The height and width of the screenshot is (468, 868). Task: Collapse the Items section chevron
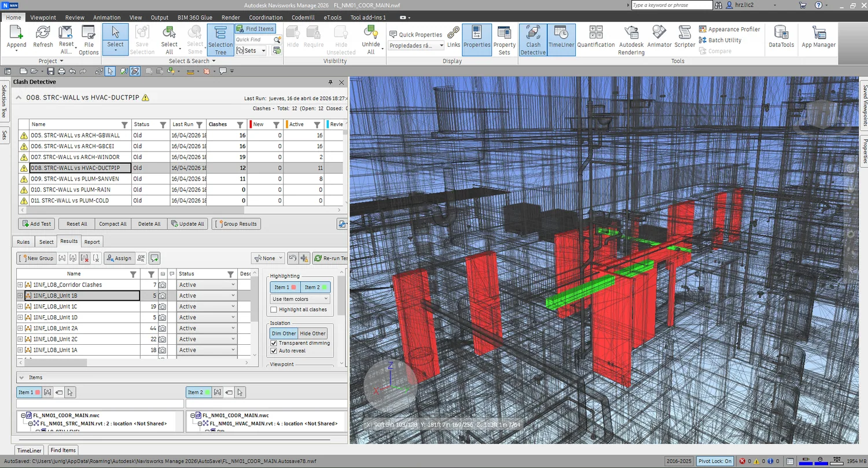(x=21, y=377)
